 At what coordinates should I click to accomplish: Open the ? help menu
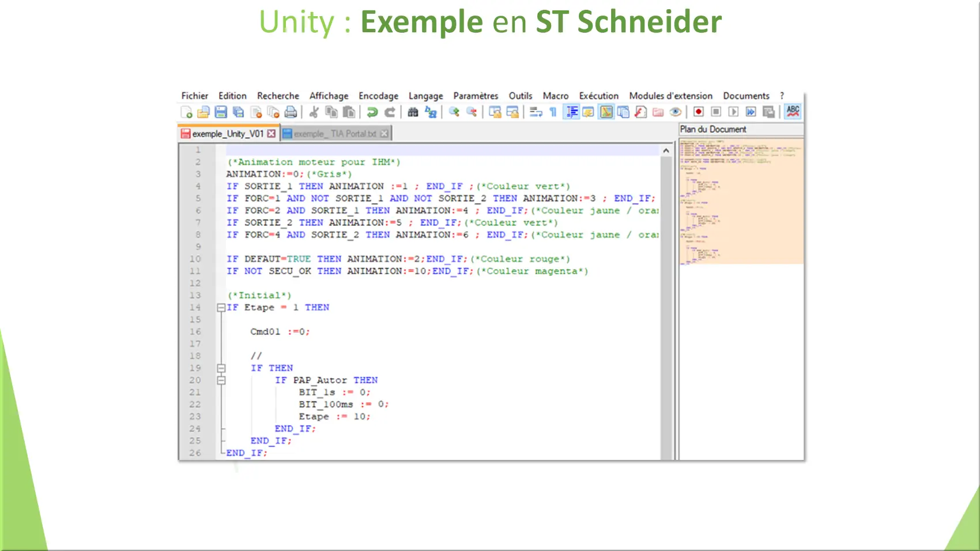[x=782, y=96]
